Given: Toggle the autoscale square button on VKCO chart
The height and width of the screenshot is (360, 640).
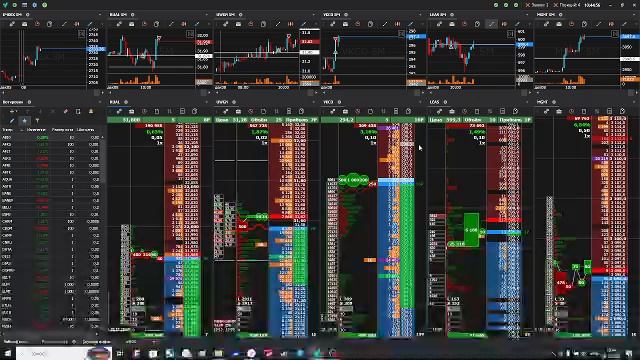Looking at the screenshot, I should [402, 34].
